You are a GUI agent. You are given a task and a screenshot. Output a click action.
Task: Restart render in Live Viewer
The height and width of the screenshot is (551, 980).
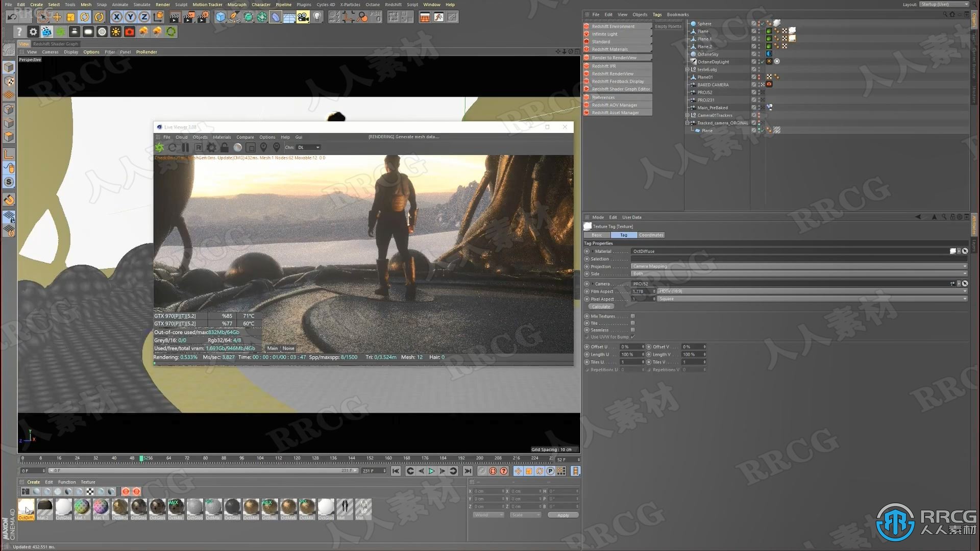173,147
